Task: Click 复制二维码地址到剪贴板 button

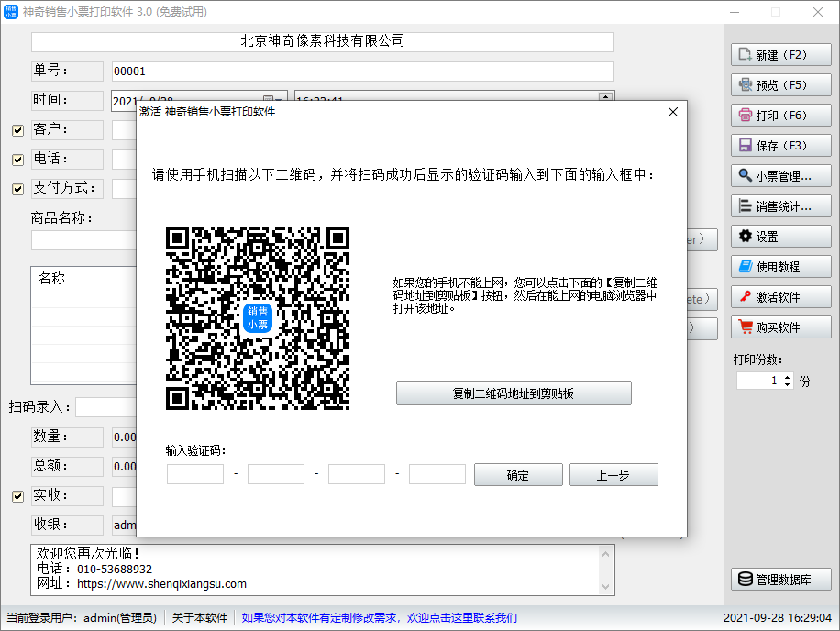Action: [514, 393]
